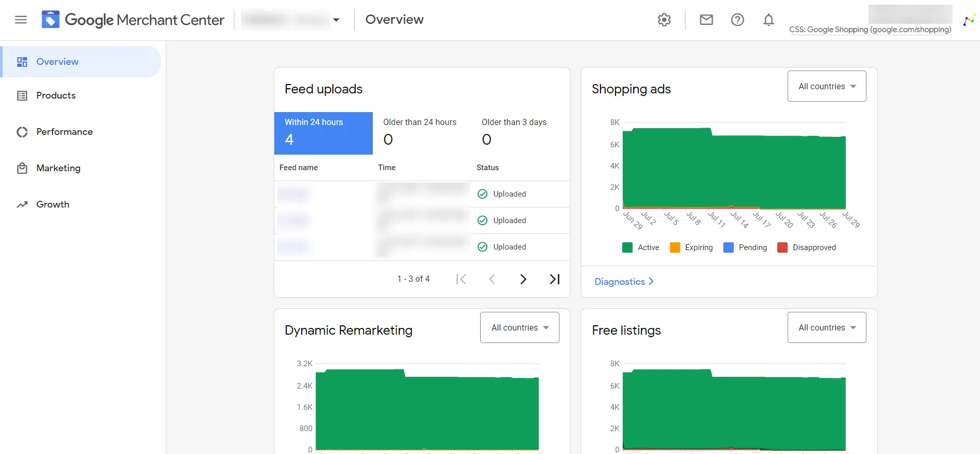Viewport: 980px width, 454px height.
Task: Click the Marketing shopping bag icon
Action: point(22,168)
